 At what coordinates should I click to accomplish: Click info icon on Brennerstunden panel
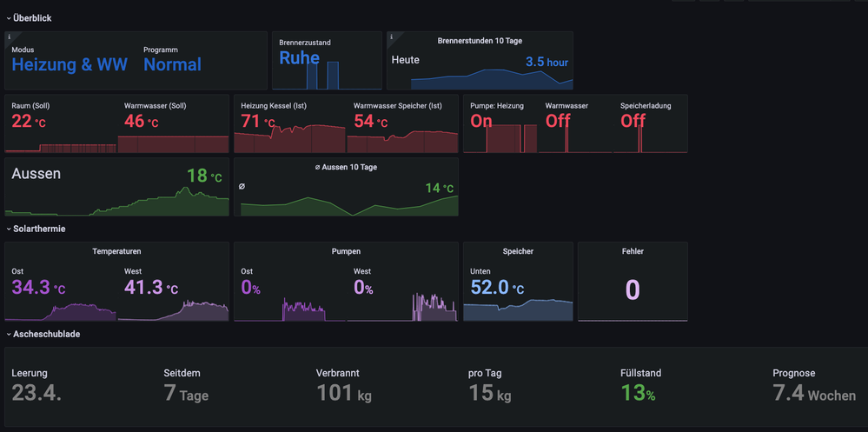coord(391,37)
